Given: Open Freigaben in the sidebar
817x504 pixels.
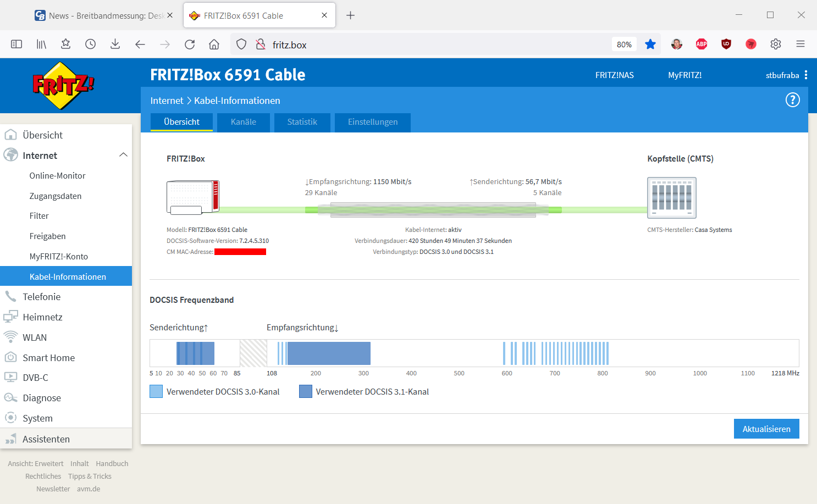Looking at the screenshot, I should pyautogui.click(x=48, y=236).
